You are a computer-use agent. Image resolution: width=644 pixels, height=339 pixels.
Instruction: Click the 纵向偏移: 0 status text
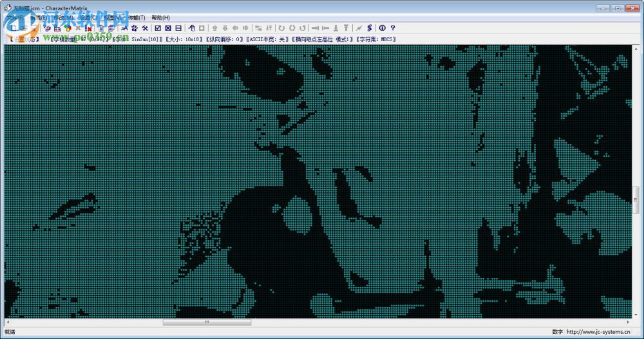(x=225, y=39)
